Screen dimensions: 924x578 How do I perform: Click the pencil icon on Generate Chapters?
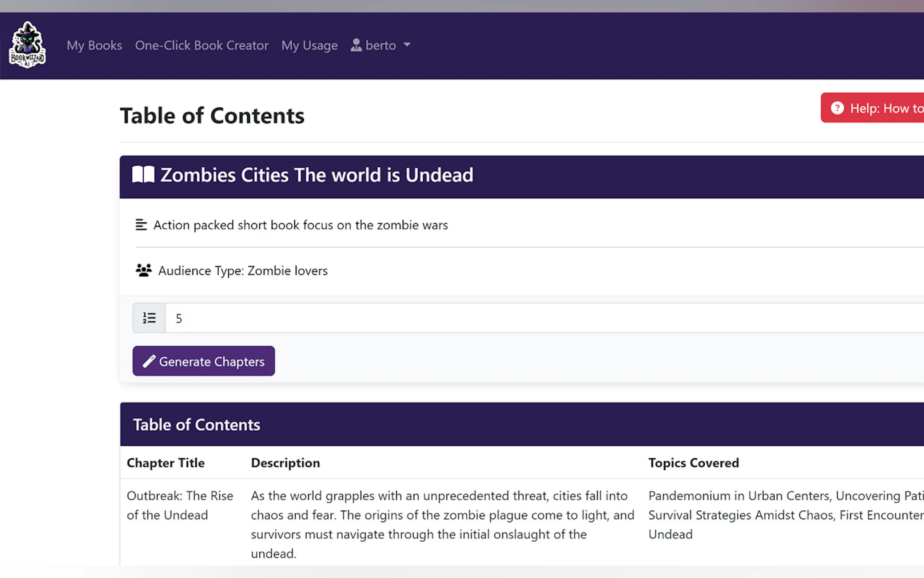[149, 361]
